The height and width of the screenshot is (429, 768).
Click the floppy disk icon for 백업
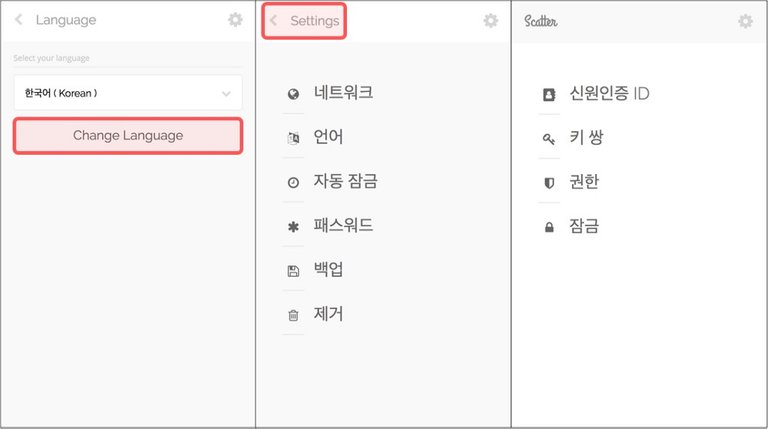293,271
